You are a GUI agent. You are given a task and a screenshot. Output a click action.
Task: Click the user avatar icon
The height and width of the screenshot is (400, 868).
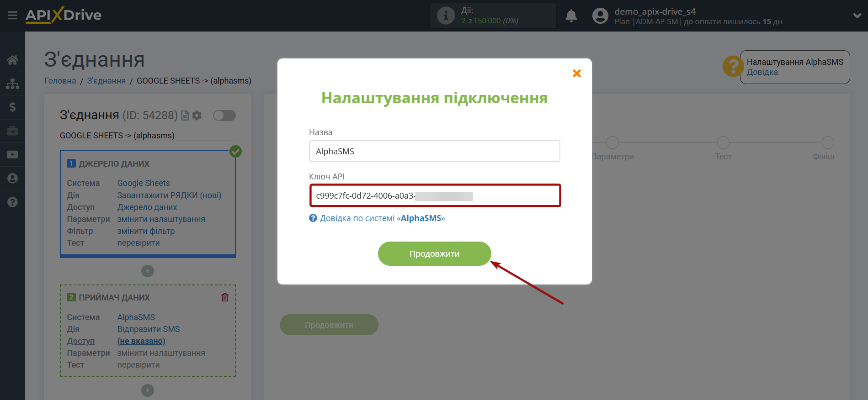(600, 16)
